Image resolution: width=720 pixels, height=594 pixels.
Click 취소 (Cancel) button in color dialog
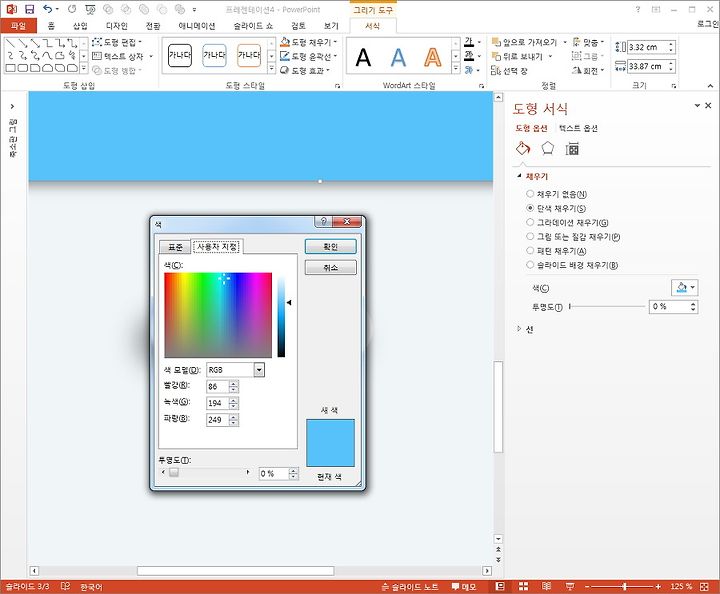(x=330, y=267)
